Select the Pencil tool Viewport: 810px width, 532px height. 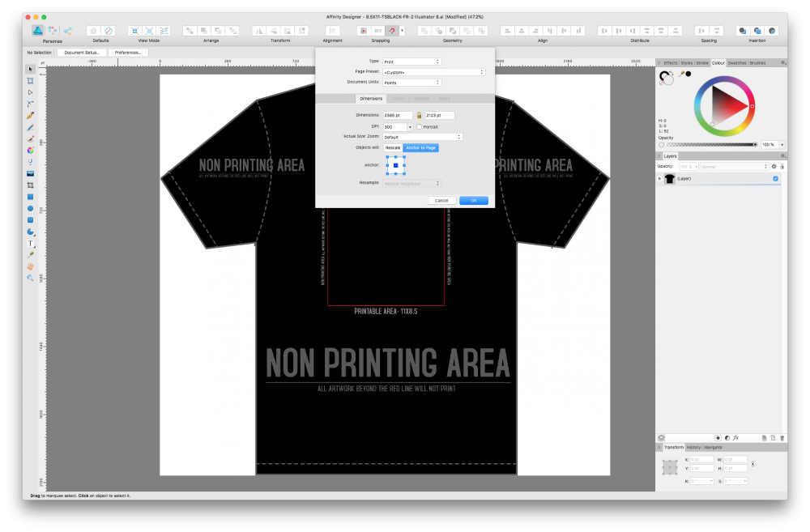pyautogui.click(x=31, y=127)
